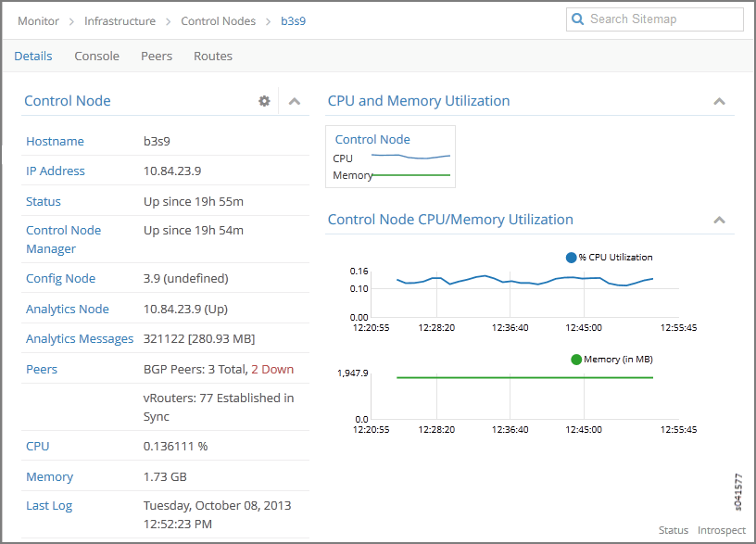
Task: Toggle the Memory (in MB) legend dot
Action: click(x=576, y=360)
